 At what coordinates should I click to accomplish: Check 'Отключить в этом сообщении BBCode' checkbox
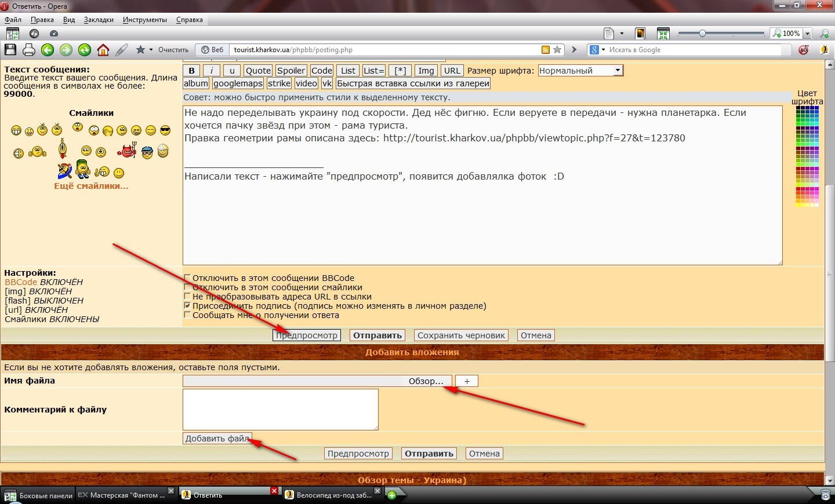(187, 278)
